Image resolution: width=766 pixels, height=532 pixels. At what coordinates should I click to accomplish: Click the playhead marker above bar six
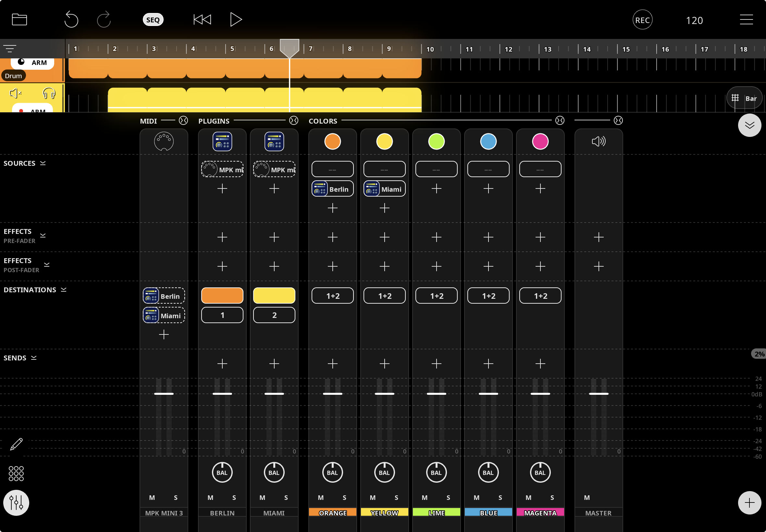point(289,48)
